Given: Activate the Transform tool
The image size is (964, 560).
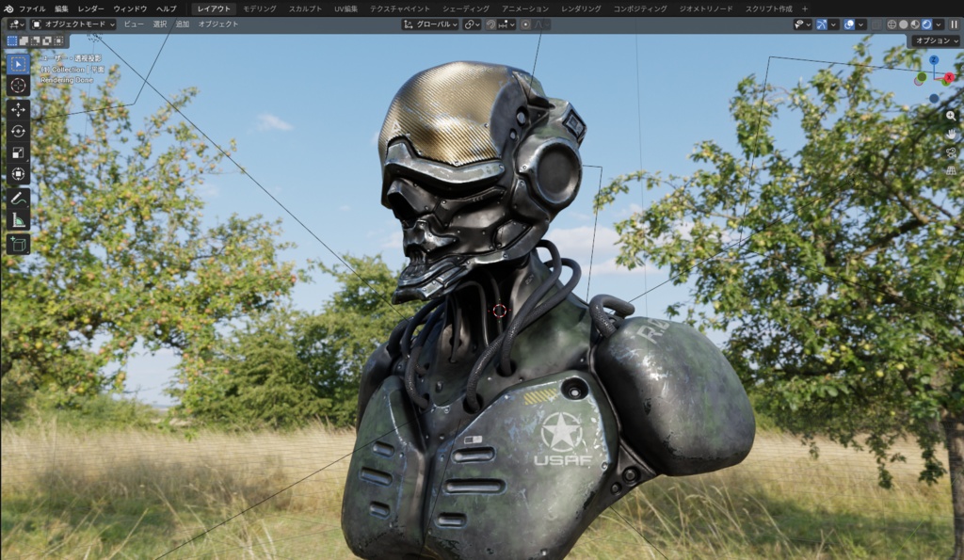Looking at the screenshot, I should (x=18, y=174).
